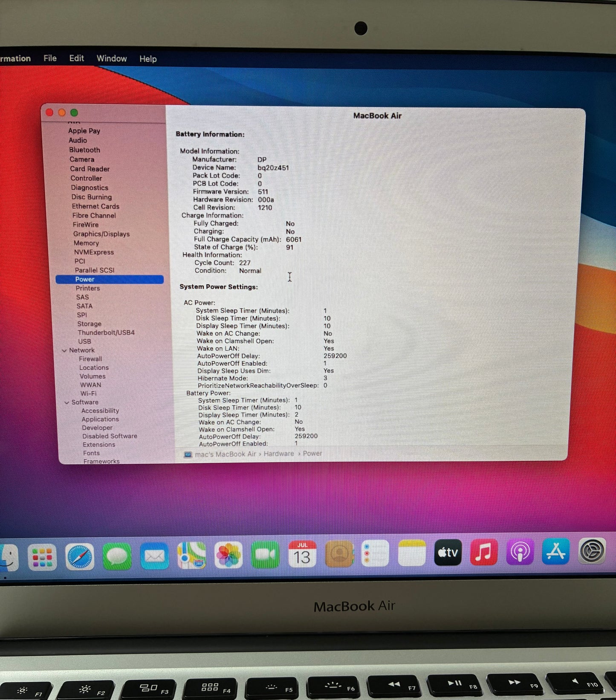Click computer icon in path bar
Viewport: 616px width, 700px height.
point(188,454)
